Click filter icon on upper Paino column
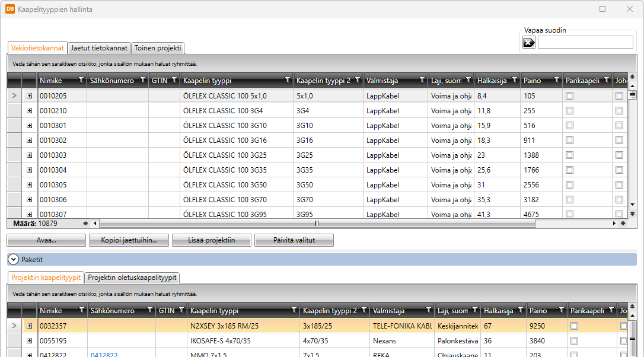The height and width of the screenshot is (357, 644). [555, 80]
